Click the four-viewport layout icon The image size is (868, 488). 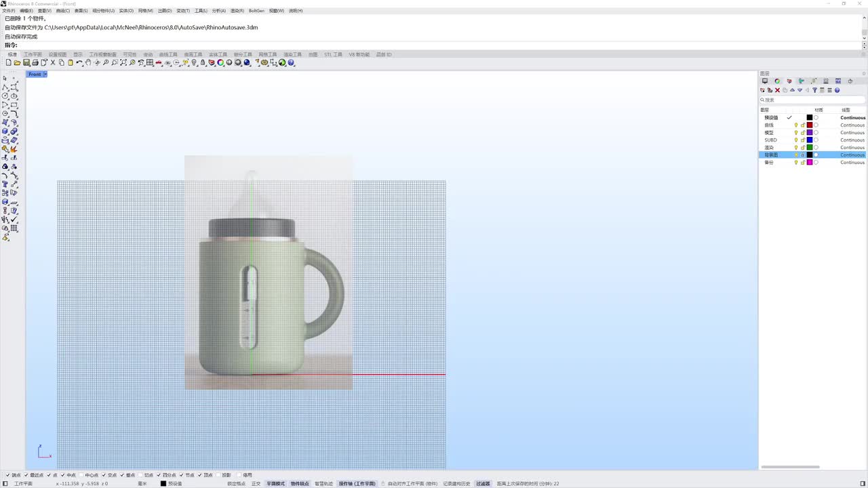click(150, 62)
